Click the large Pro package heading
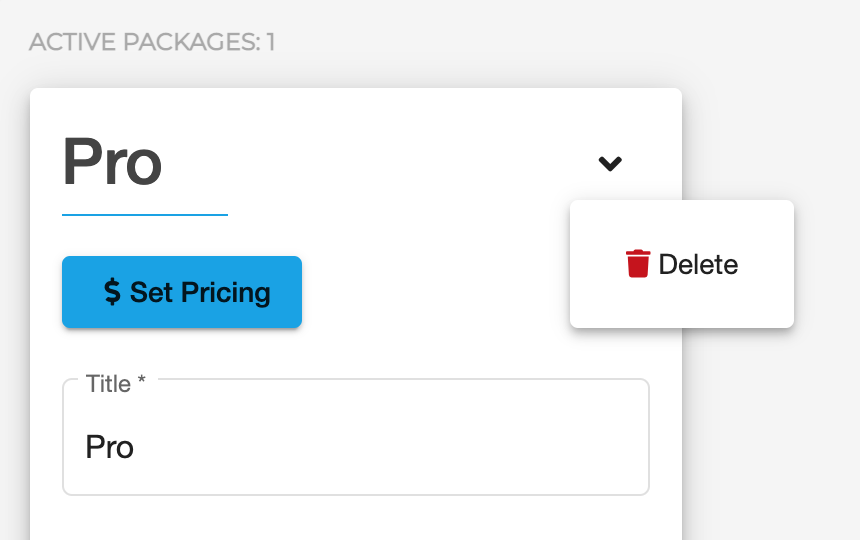The image size is (860, 540). [112, 162]
